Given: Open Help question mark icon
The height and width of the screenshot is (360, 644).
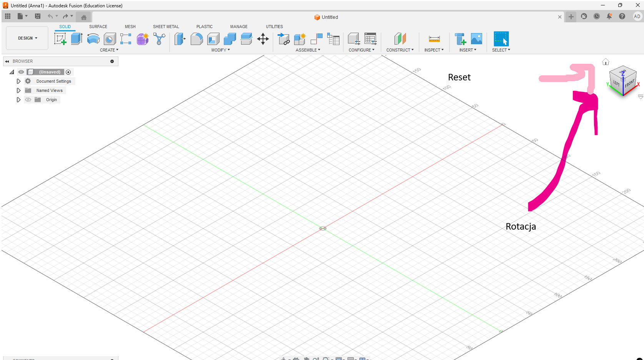Looking at the screenshot, I should point(622,16).
